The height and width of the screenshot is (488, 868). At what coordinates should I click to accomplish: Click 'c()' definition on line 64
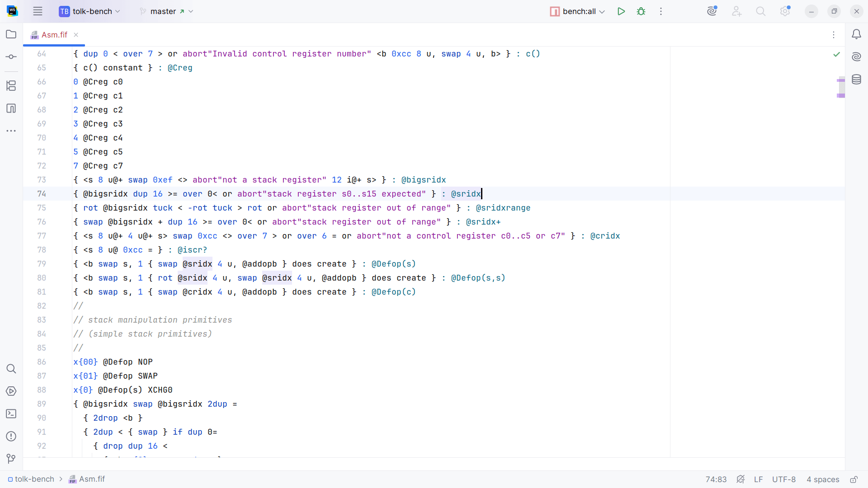(x=533, y=54)
